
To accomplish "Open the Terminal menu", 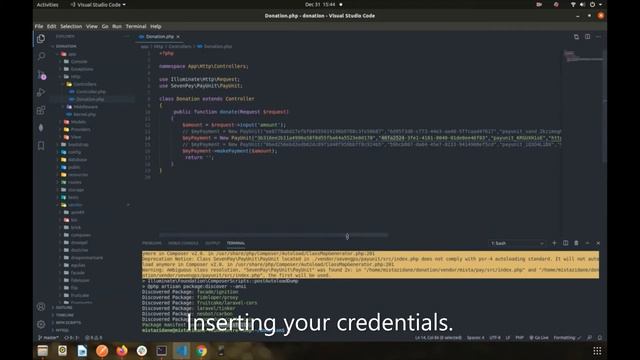I will (136, 26).
